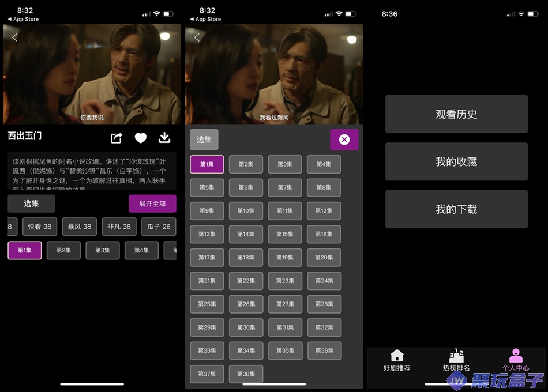Play episode 第25集
Screen dimensions: 548x392
pos(207,304)
